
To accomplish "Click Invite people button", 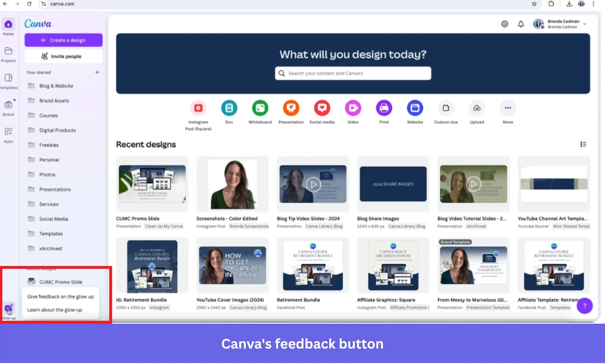I will point(64,56).
